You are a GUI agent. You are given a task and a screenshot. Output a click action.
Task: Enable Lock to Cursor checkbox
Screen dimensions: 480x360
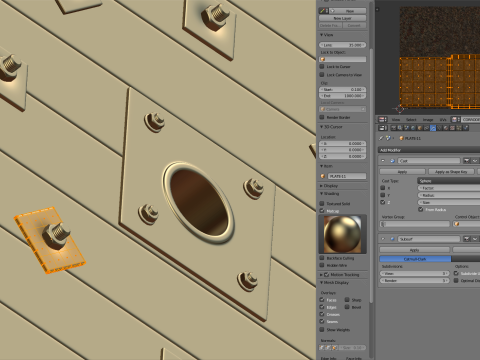point(322,67)
